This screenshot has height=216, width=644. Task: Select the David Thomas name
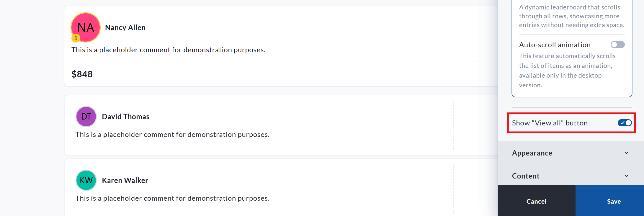126,117
